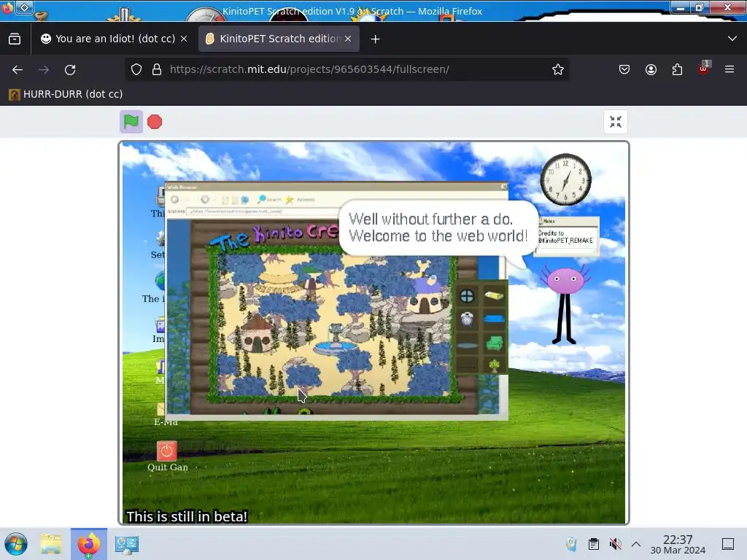
Task: Close the You are an Idiot tab
Action: coord(184,39)
